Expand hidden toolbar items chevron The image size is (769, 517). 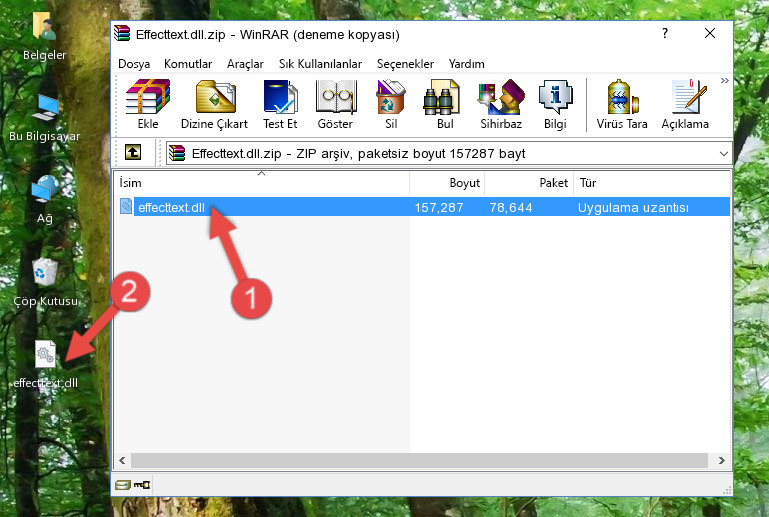(724, 81)
